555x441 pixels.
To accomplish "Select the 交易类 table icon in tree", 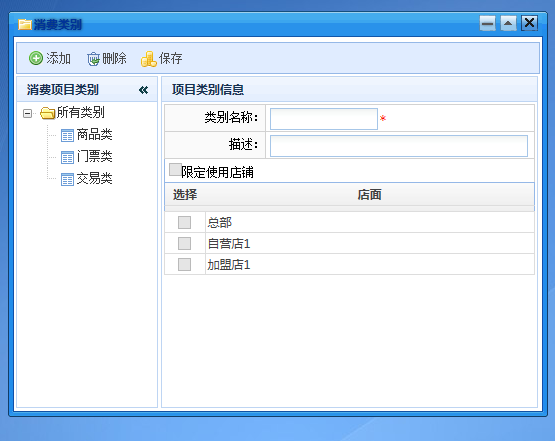I will pos(67,179).
